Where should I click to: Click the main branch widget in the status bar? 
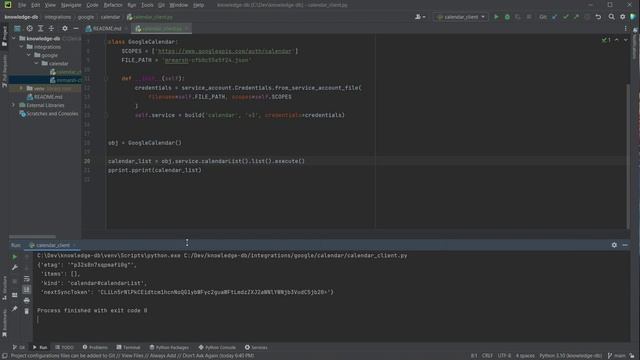616,356
